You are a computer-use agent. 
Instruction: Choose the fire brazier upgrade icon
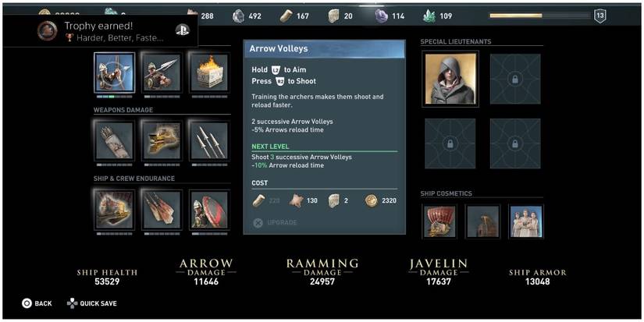tap(209, 73)
